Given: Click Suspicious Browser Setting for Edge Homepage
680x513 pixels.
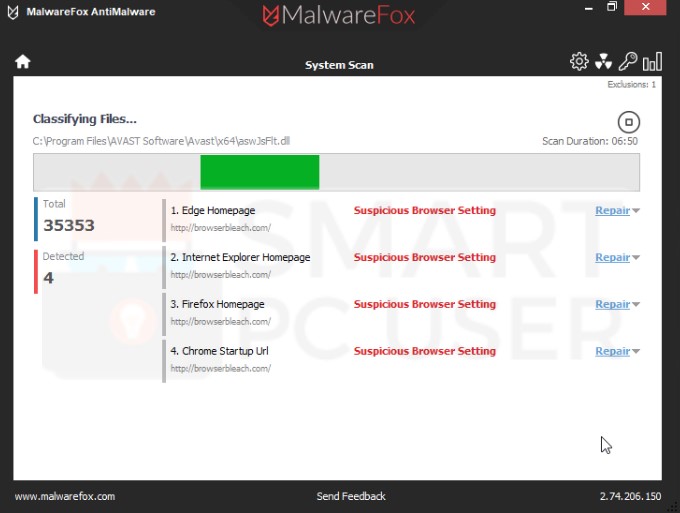Looking at the screenshot, I should (x=425, y=210).
